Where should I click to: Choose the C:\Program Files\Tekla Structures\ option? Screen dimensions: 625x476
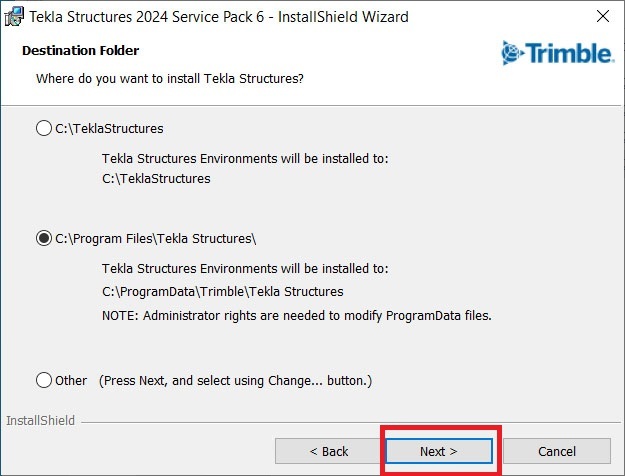coord(43,238)
